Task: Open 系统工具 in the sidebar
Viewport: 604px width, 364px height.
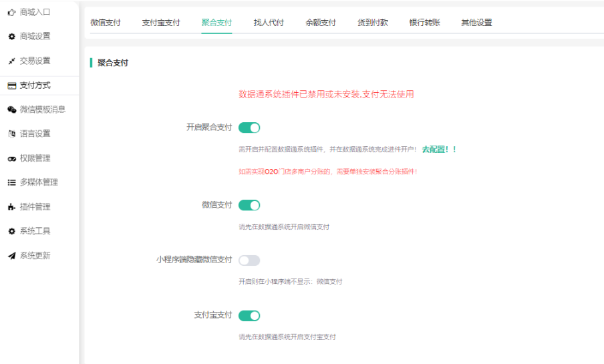Action: (x=35, y=231)
